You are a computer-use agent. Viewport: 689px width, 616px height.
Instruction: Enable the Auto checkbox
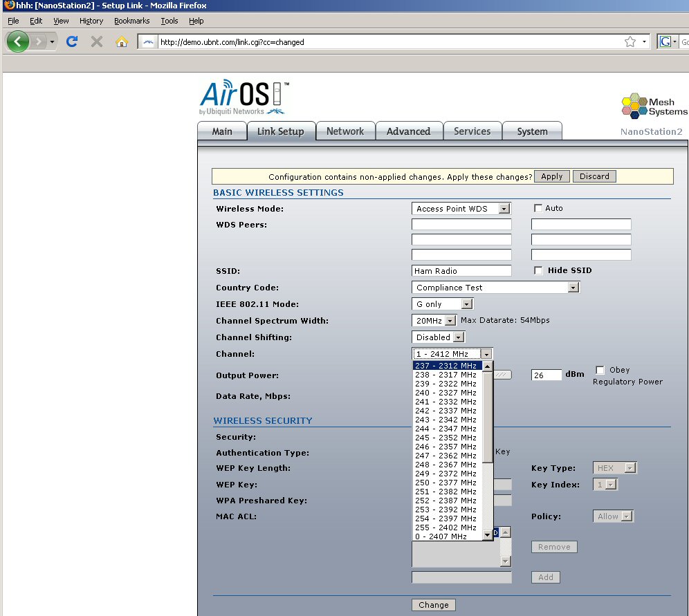(538, 208)
